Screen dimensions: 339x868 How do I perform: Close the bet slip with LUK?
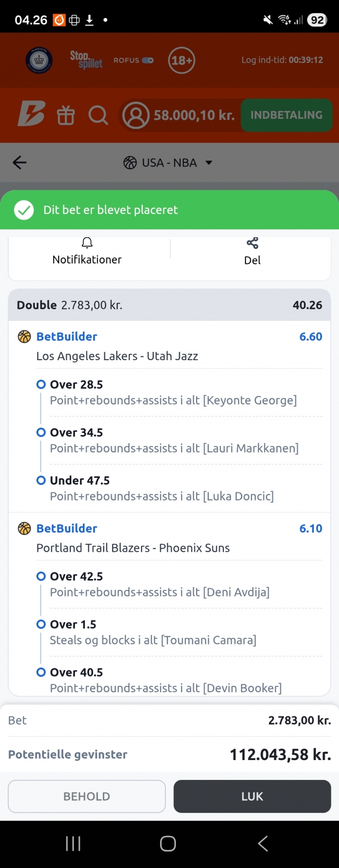coord(252,796)
